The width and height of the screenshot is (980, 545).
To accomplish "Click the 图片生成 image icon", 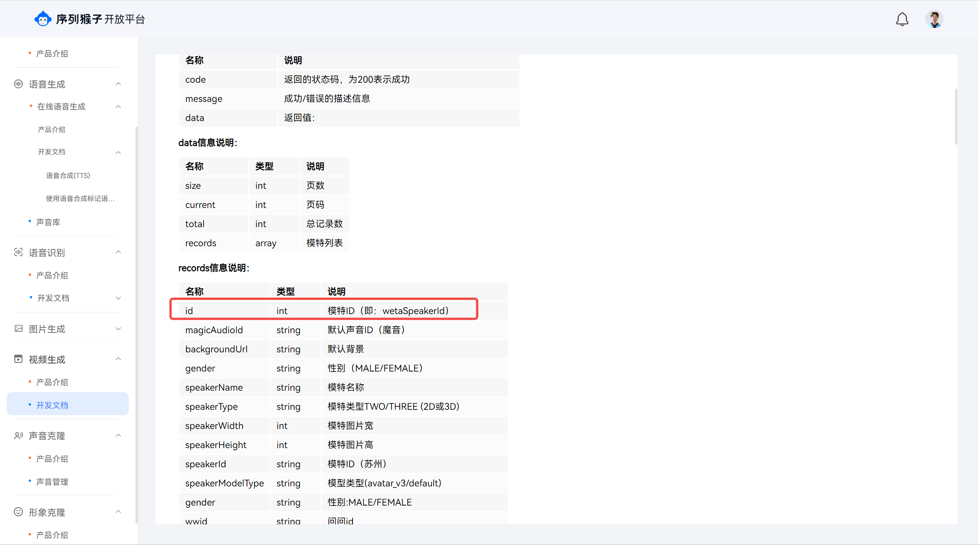I will pos(18,329).
